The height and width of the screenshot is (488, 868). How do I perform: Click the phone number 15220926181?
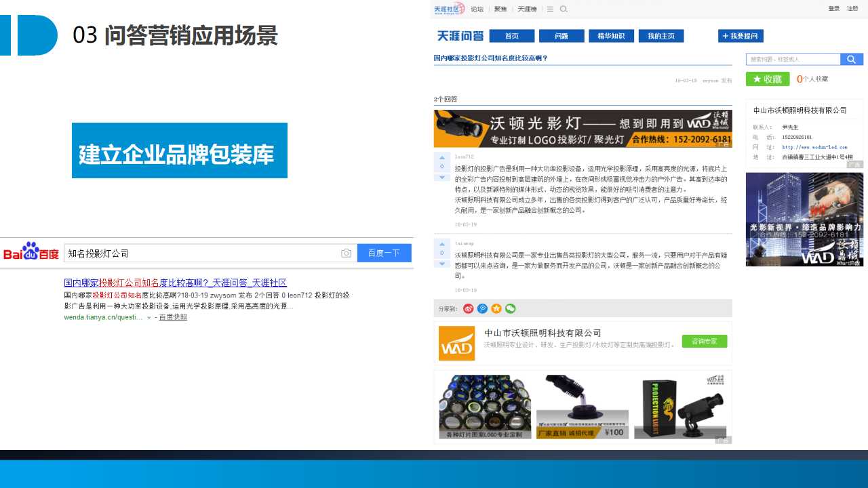pos(797,137)
